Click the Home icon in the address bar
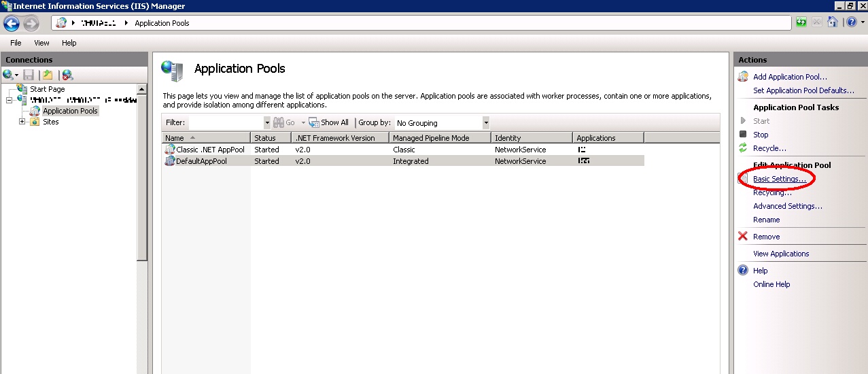 coord(833,22)
